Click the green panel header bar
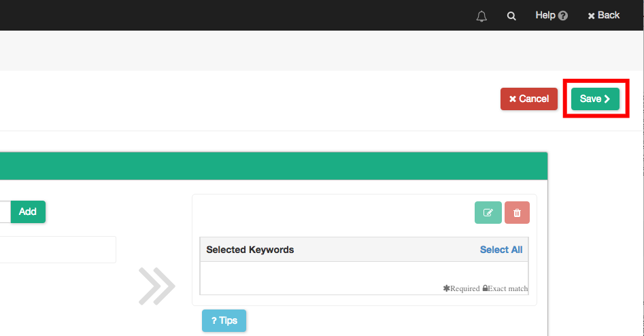This screenshot has height=336, width=644. pyautogui.click(x=272, y=165)
